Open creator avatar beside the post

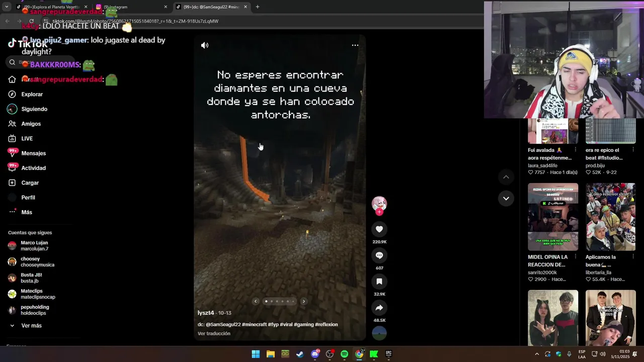coord(379,204)
